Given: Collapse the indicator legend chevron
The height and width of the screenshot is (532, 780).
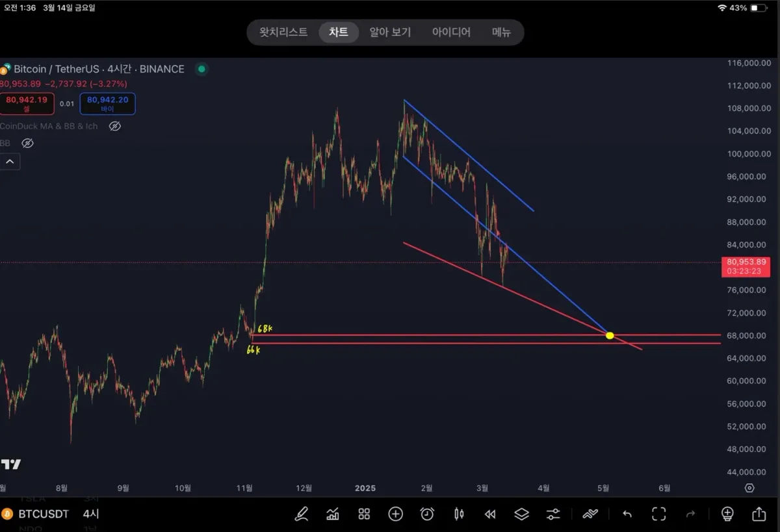Looking at the screenshot, I should [x=10, y=162].
